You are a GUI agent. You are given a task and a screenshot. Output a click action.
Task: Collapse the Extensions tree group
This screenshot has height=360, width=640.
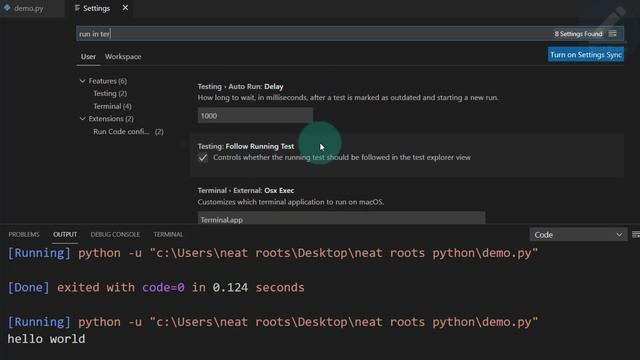coord(82,119)
